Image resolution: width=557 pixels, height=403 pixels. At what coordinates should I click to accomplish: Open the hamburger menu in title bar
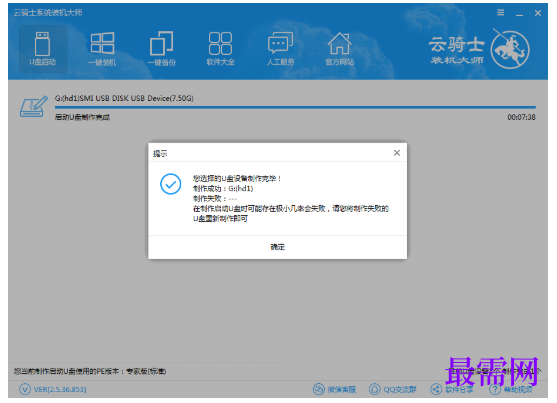pos(501,13)
